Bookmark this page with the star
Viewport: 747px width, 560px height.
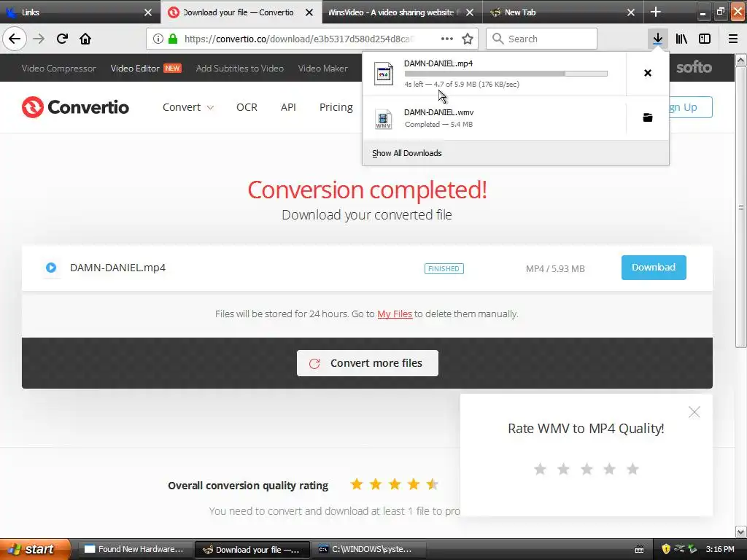(468, 39)
